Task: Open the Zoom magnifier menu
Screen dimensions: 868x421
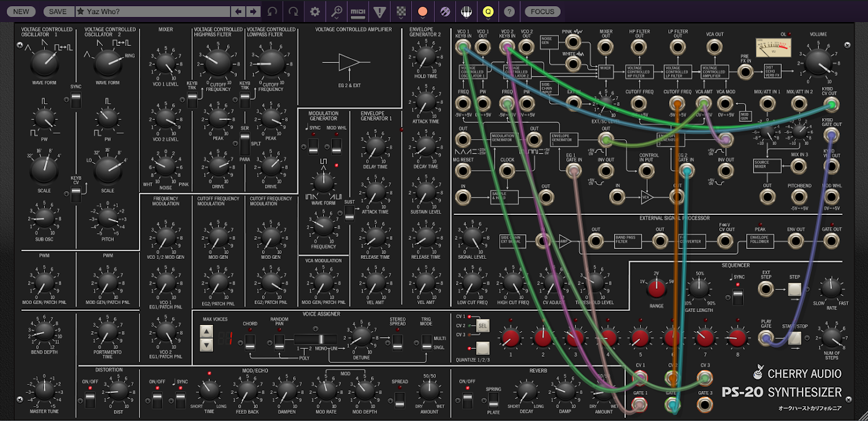Action: click(x=337, y=11)
